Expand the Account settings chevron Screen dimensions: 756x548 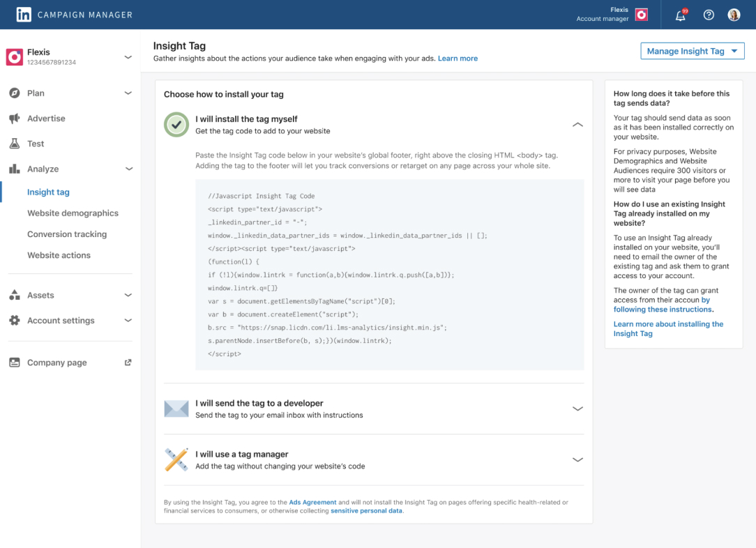[128, 320]
